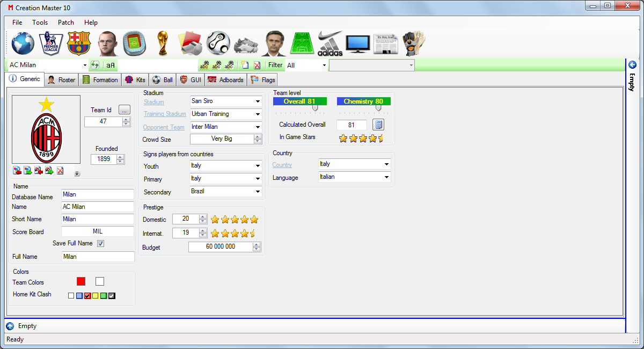Uncheck the Save Full Name checkbox

100,243
